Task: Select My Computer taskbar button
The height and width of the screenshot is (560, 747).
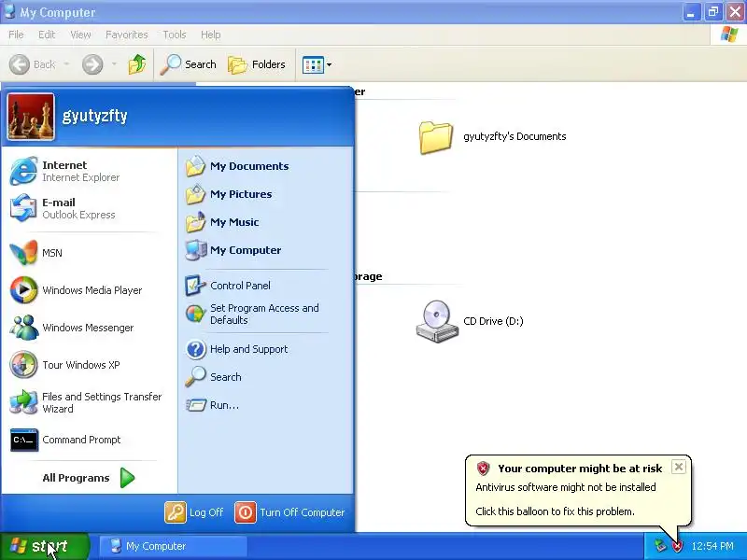Action: 173,546
